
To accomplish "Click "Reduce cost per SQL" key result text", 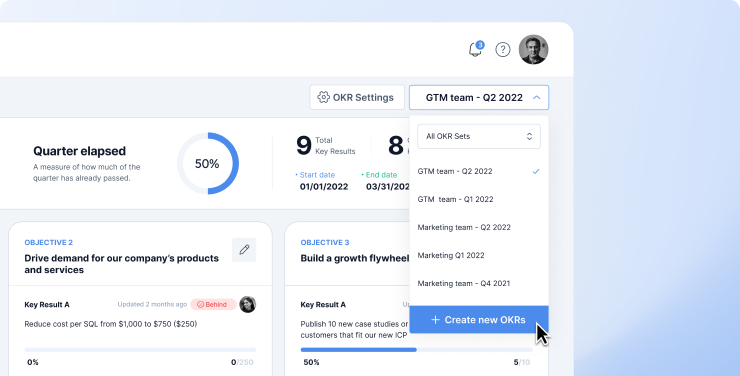I will point(111,324).
